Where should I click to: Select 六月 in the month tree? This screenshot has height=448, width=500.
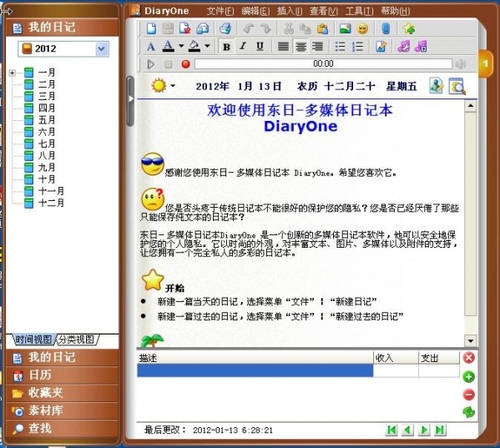[46, 132]
